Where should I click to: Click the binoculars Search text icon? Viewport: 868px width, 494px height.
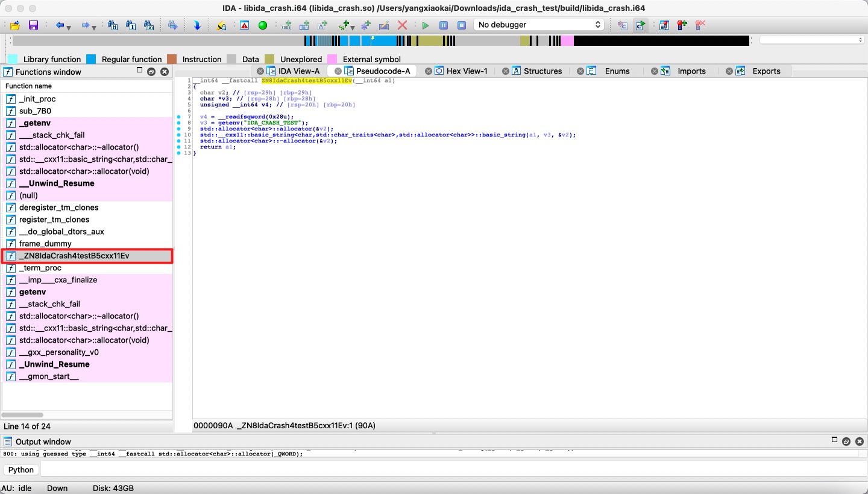click(x=130, y=25)
